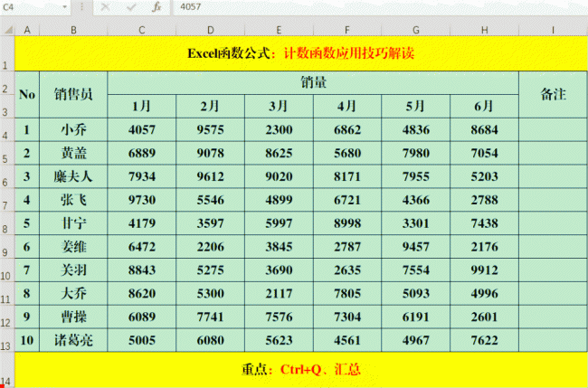Click the '4月' header cell
Screen dimensions: 588x388
(x=347, y=107)
